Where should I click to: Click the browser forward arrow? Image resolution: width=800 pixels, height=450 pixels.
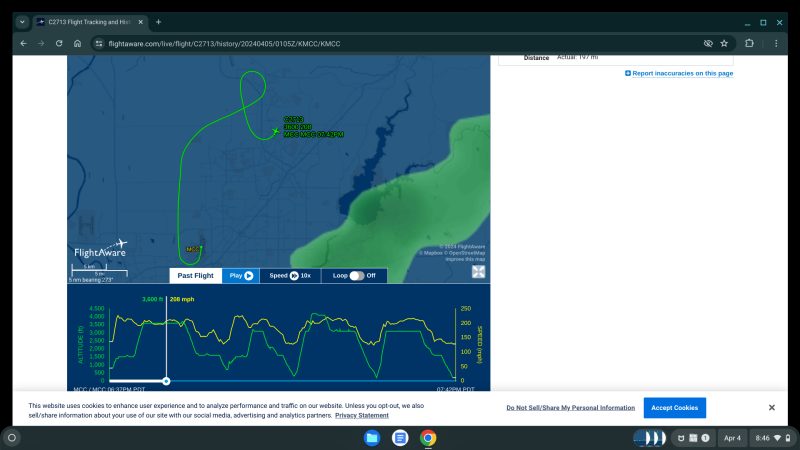(41, 43)
